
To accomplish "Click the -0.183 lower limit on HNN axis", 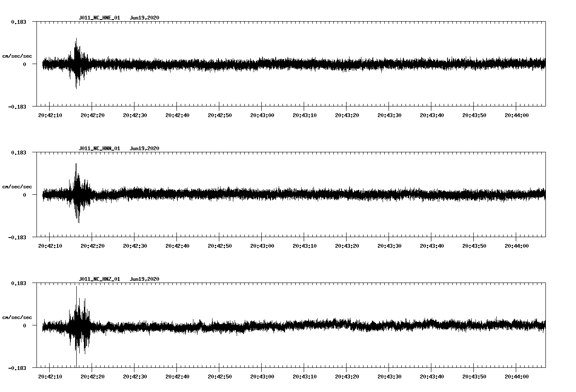I will [17, 237].
